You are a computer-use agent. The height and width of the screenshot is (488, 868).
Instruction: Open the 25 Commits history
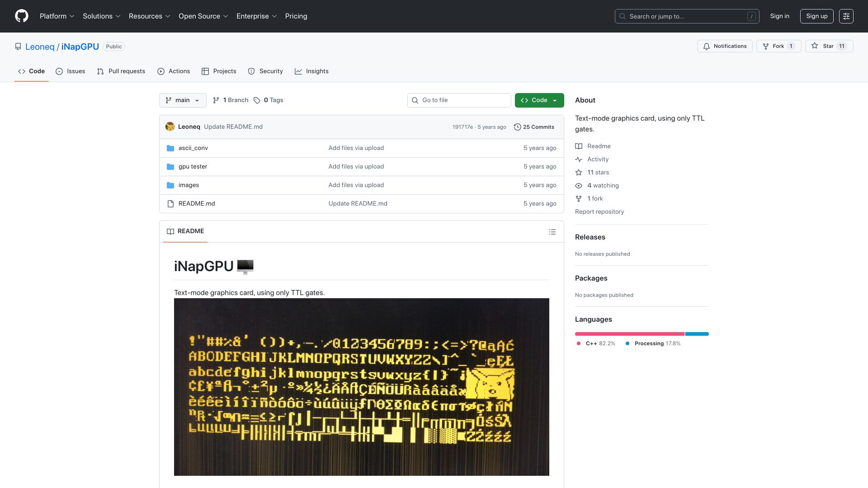tap(534, 127)
